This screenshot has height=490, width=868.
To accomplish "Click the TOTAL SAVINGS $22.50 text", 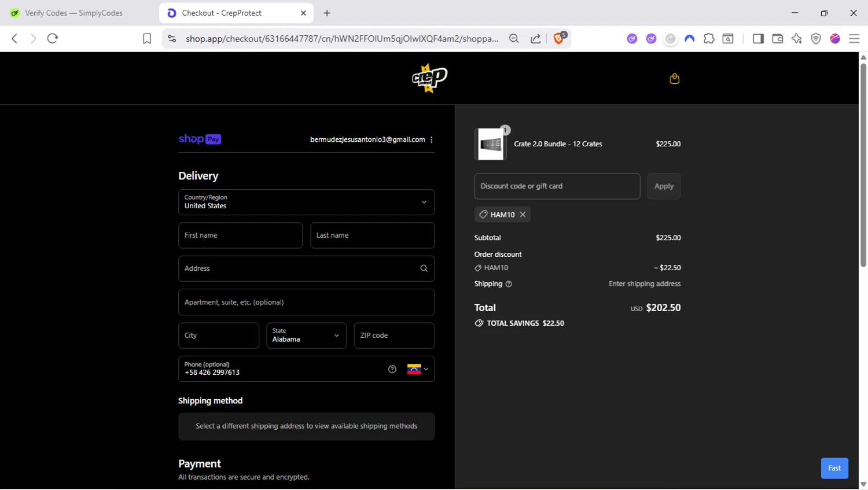I will click(x=525, y=323).
